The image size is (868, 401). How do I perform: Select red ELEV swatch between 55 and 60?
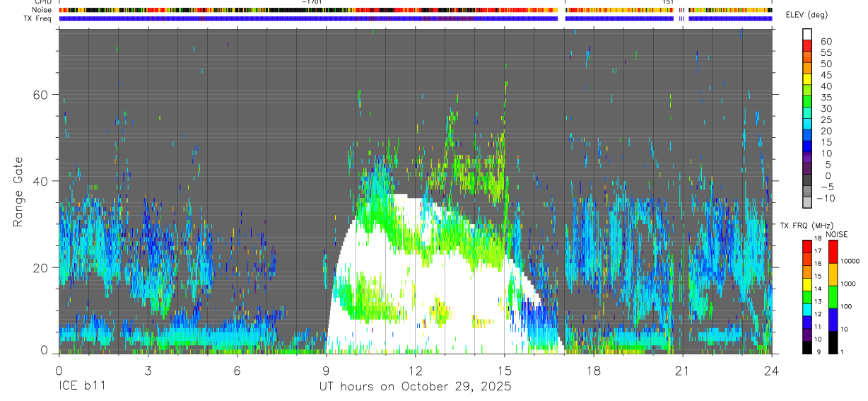[x=807, y=45]
